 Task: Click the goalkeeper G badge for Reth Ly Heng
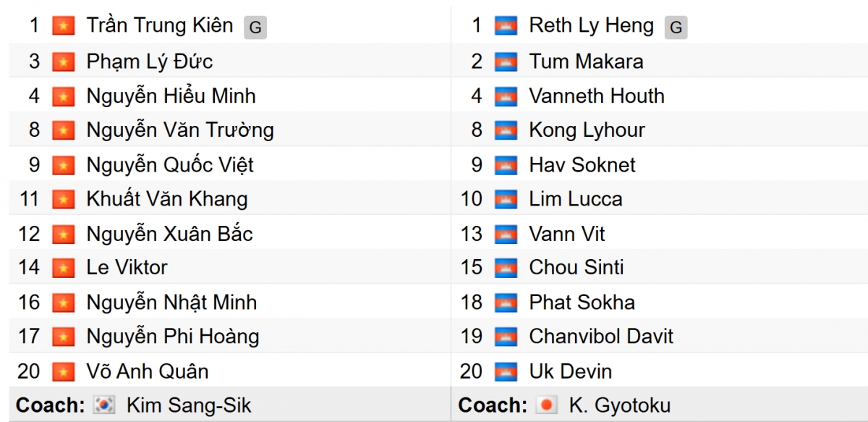point(676,28)
